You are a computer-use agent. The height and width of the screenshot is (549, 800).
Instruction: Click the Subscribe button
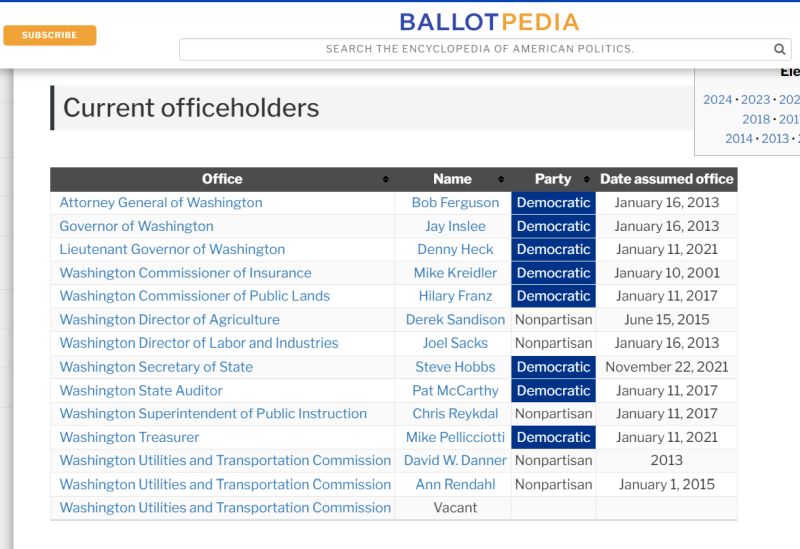[x=49, y=35]
